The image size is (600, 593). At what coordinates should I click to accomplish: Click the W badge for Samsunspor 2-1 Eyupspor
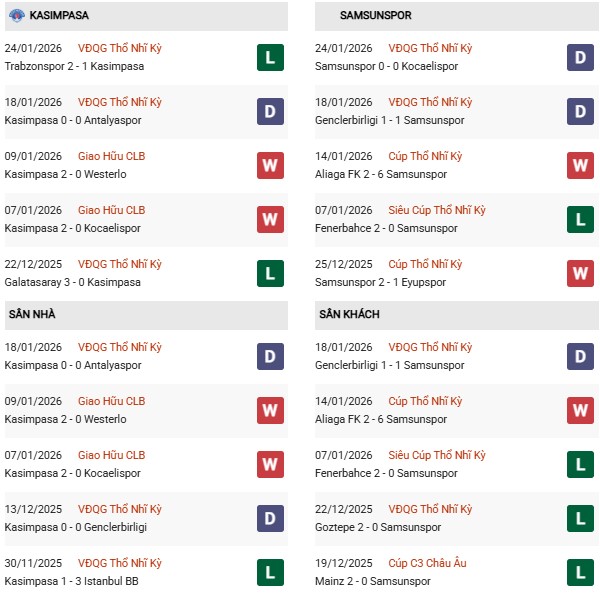tap(580, 273)
